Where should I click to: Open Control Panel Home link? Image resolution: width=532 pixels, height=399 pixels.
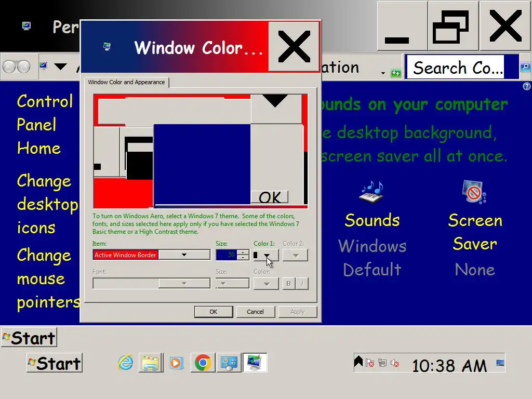tap(44, 125)
